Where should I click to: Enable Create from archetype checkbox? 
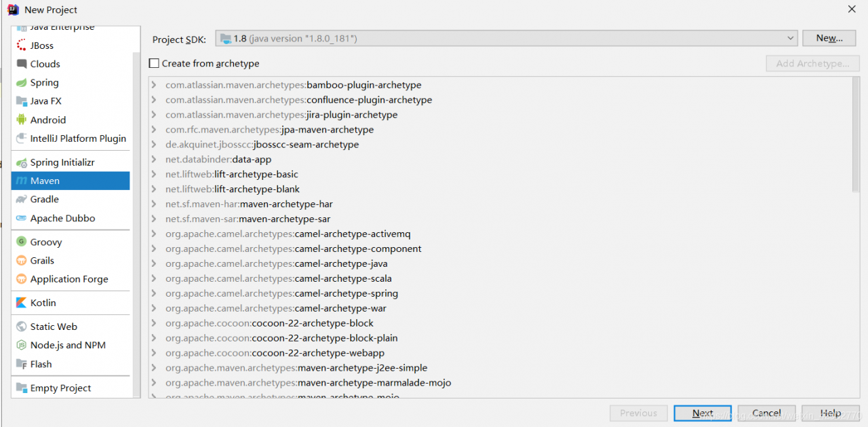(x=154, y=63)
